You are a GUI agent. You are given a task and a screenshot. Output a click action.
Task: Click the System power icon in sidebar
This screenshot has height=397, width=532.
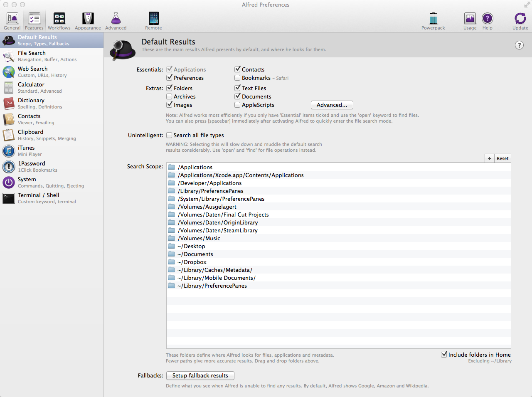(9, 182)
